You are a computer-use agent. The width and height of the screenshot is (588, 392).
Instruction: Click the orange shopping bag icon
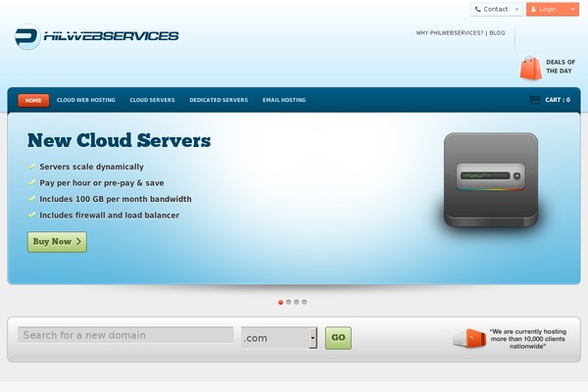530,68
